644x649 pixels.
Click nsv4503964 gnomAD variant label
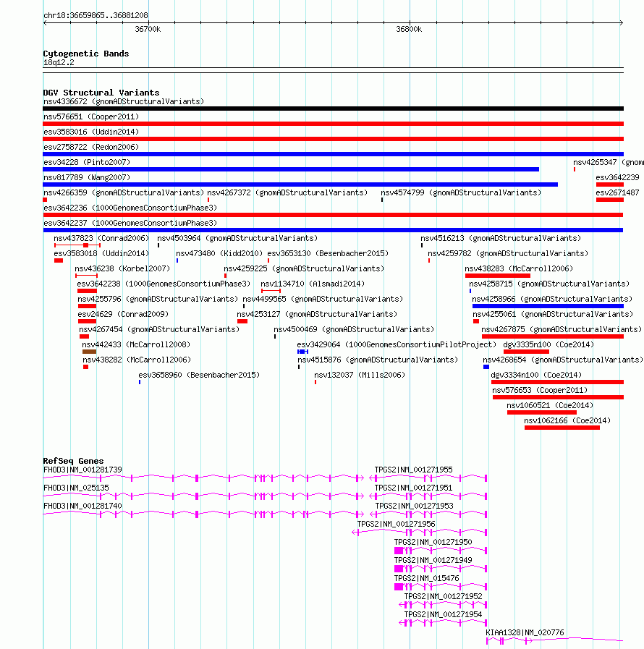pos(237,238)
